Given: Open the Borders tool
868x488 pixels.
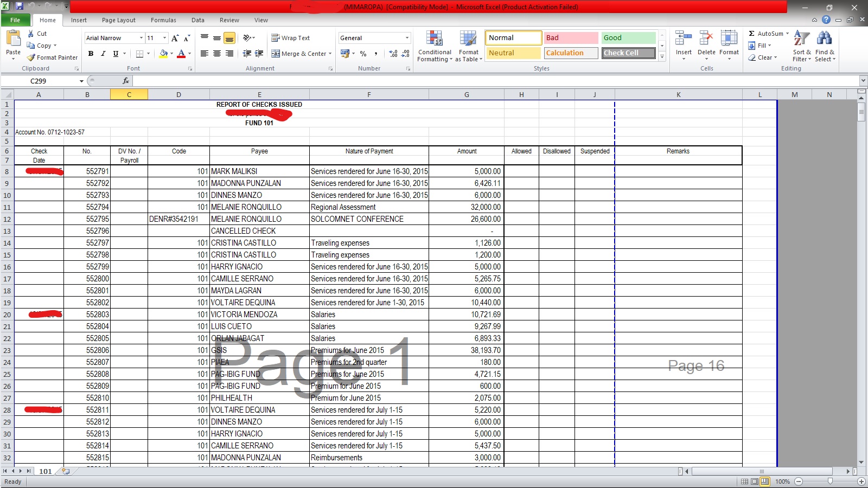Looking at the screenshot, I should click(x=140, y=54).
